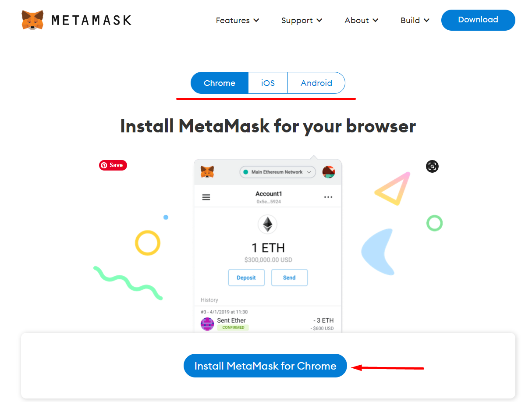Viewport: 532px width, 402px height.
Task: Click the Deposit button in wallet
Action: point(246,277)
